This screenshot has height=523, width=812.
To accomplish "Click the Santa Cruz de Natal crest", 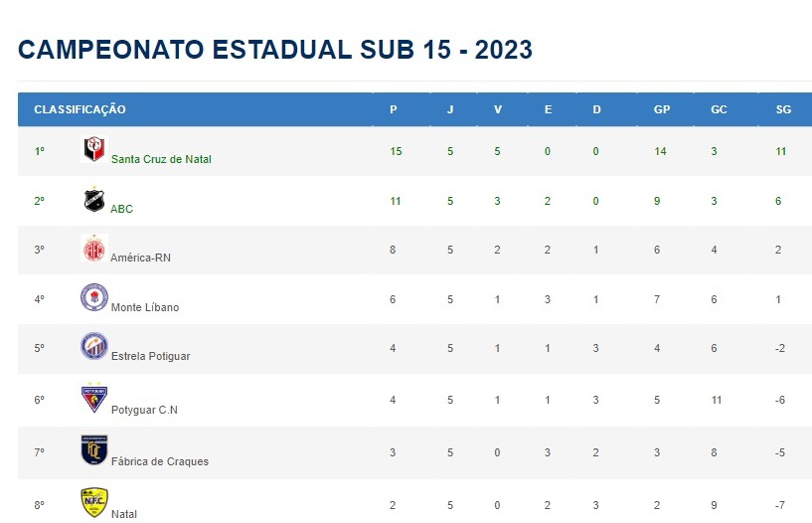I will [94, 149].
